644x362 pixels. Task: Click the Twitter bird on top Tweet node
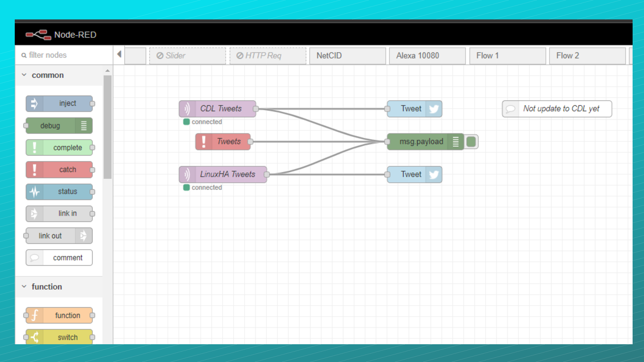(x=434, y=109)
